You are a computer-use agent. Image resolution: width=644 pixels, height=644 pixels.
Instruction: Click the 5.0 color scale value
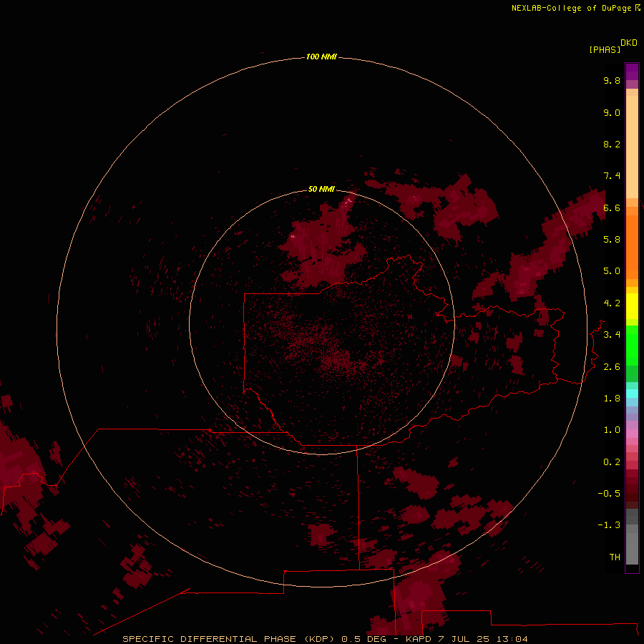(x=612, y=271)
